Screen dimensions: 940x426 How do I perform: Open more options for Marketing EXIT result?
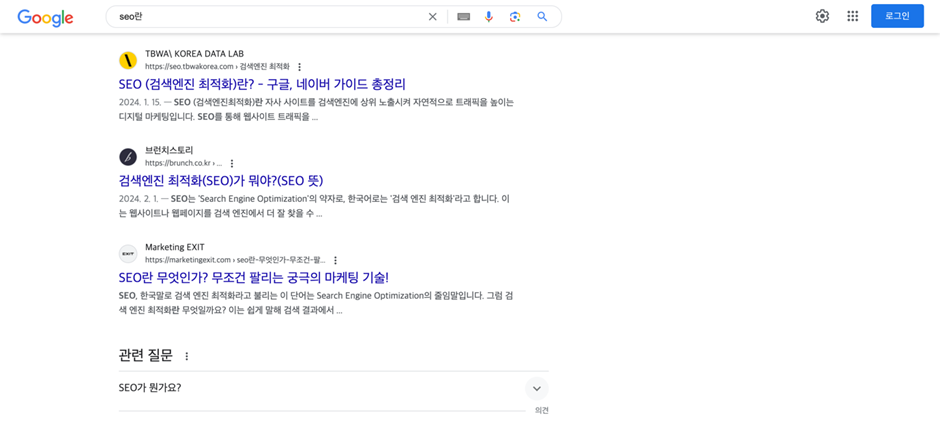coord(335,261)
